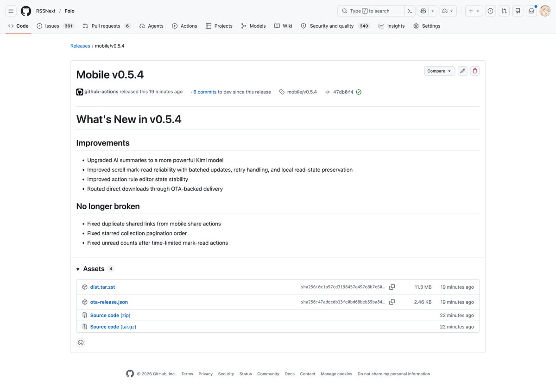This screenshot has height=392, width=556.
Task: Click Manage cookies in footer
Action: coord(336,374)
